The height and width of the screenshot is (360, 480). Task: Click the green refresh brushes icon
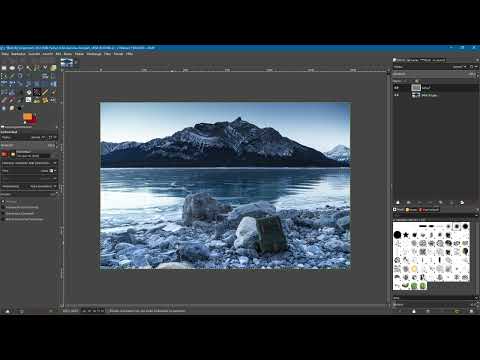pos(457,311)
